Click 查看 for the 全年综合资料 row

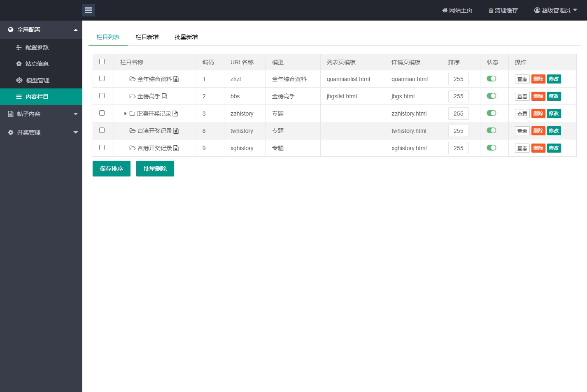click(522, 79)
